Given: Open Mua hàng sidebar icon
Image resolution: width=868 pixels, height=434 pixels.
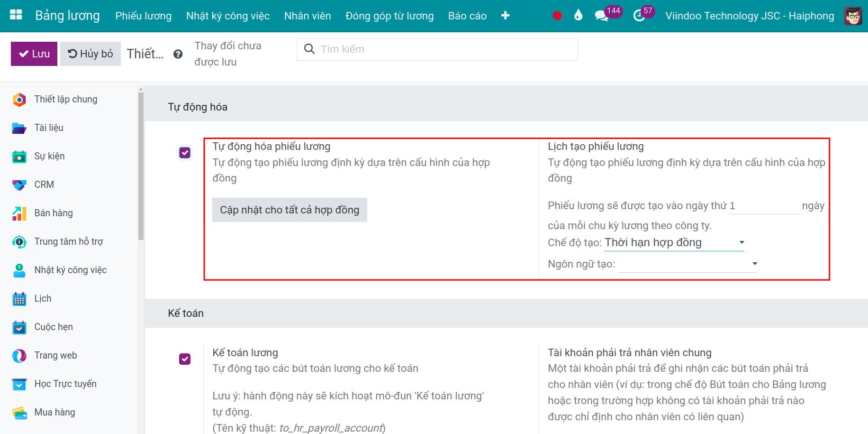Looking at the screenshot, I should tap(19, 413).
